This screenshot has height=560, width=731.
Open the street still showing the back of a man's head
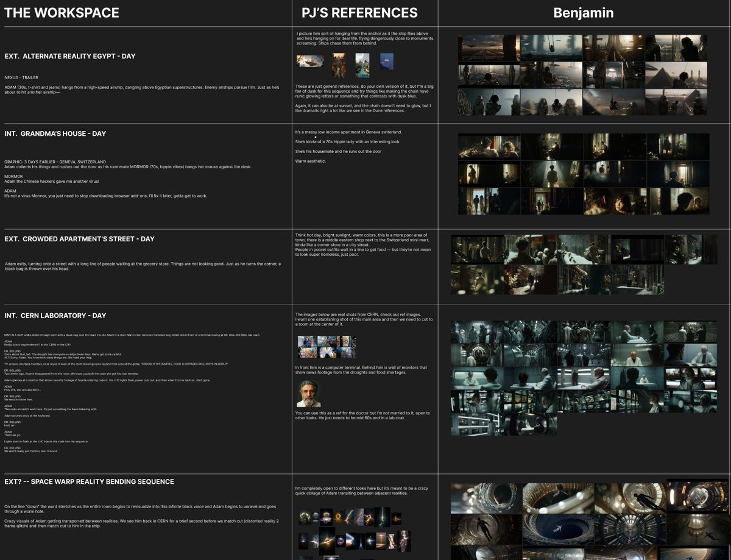click(x=530, y=250)
